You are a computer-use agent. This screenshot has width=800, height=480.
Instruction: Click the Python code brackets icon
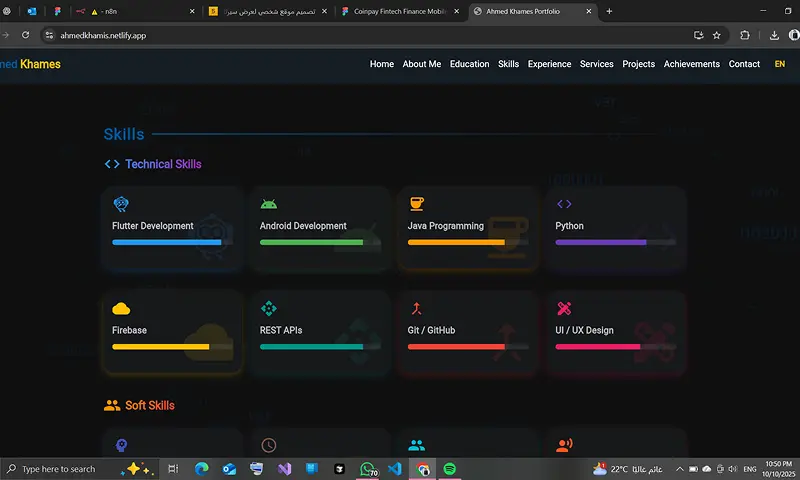coord(564,204)
